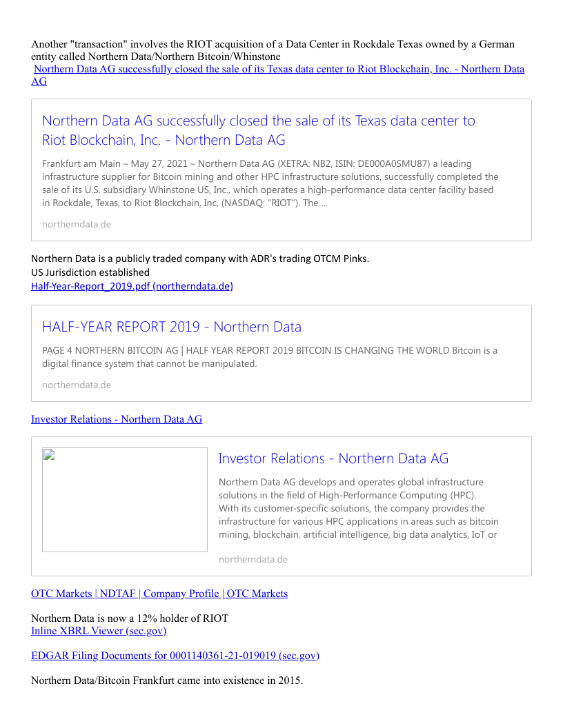Image resolution: width=563 pixels, height=728 pixels.
Task: Click northerndata.de under the Investor Relations card
Action: (253, 559)
